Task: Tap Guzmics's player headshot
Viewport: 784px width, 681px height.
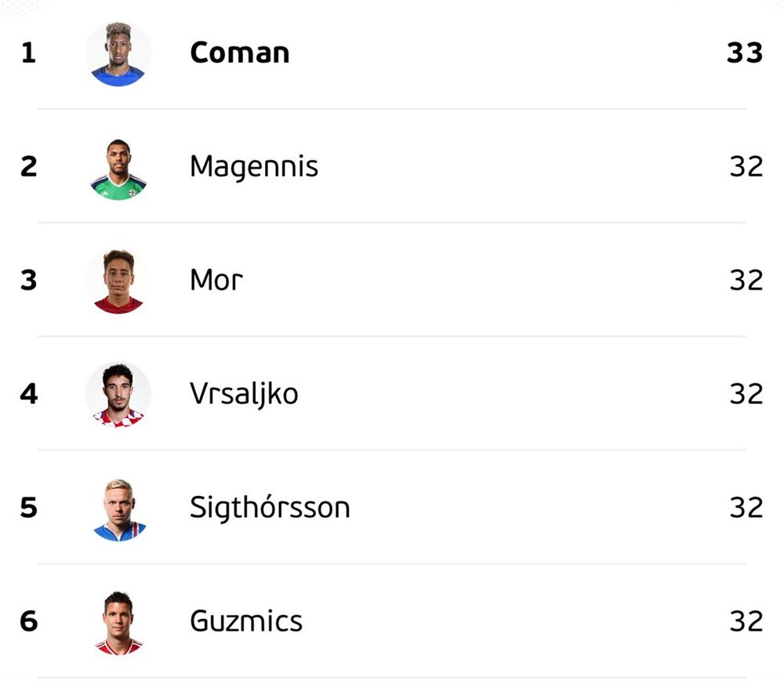Action: 118,621
